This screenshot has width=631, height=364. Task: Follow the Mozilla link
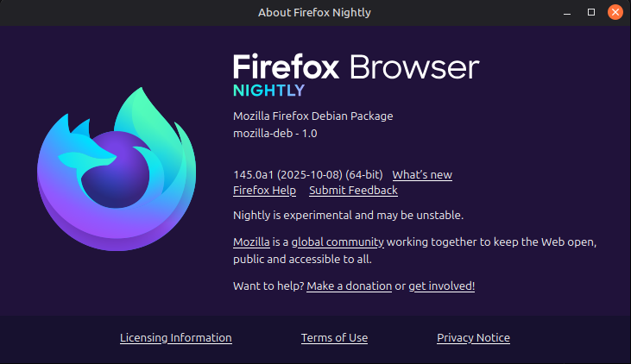pos(252,242)
